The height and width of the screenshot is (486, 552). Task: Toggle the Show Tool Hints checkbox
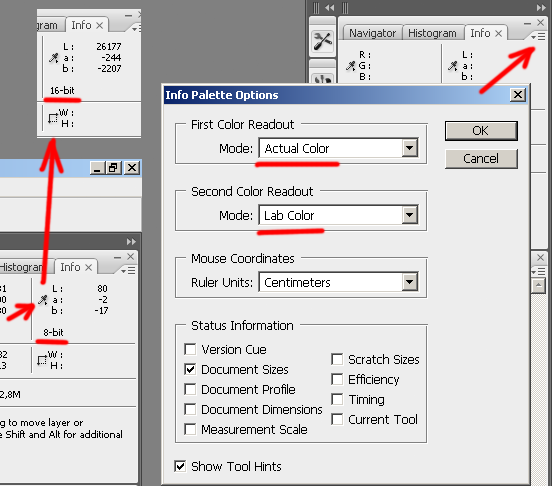180,466
